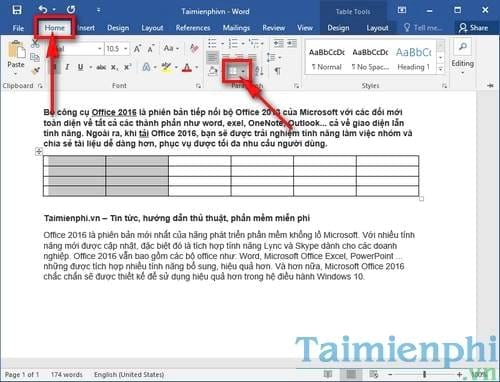
Task: Copy the selection with the Copy icon
Action: point(35,57)
